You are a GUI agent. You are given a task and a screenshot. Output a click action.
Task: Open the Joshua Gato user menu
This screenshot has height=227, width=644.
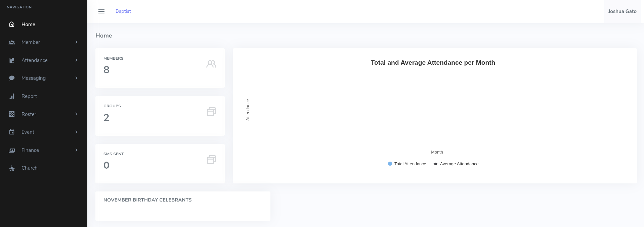622,11
